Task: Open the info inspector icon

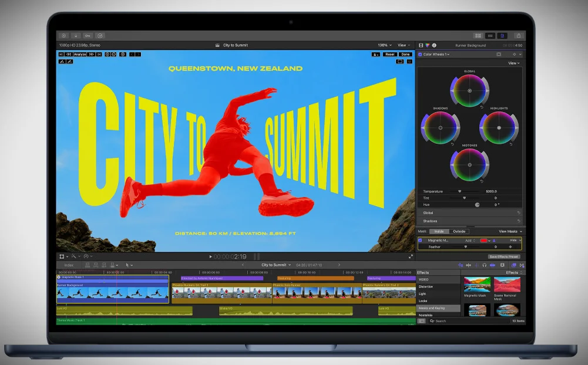Action: pyautogui.click(x=434, y=45)
